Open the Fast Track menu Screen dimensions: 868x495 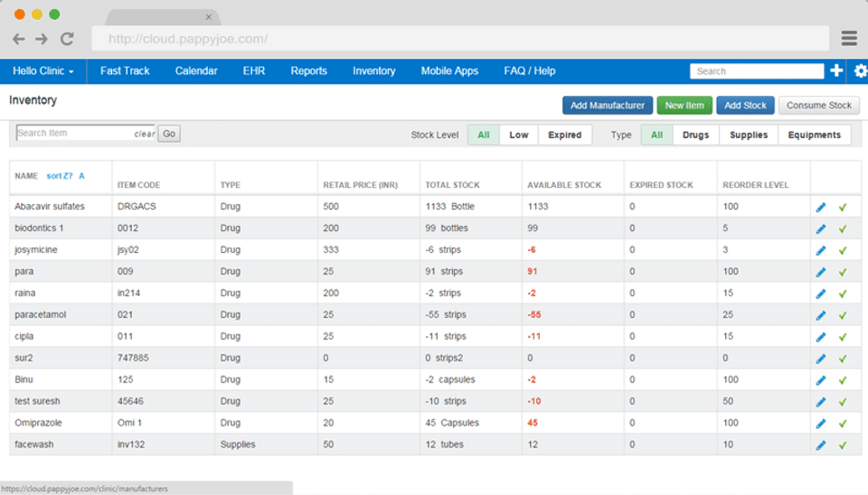pyautogui.click(x=125, y=70)
